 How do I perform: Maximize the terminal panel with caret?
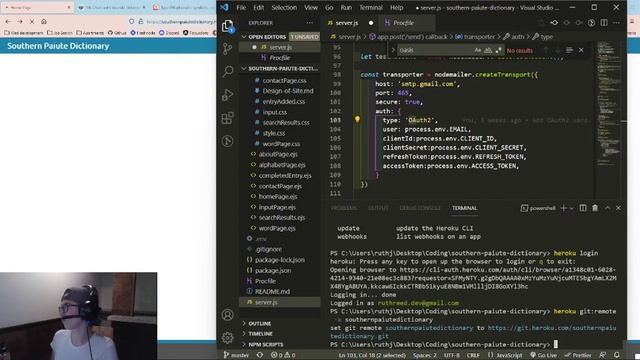pyautogui.click(x=607, y=208)
